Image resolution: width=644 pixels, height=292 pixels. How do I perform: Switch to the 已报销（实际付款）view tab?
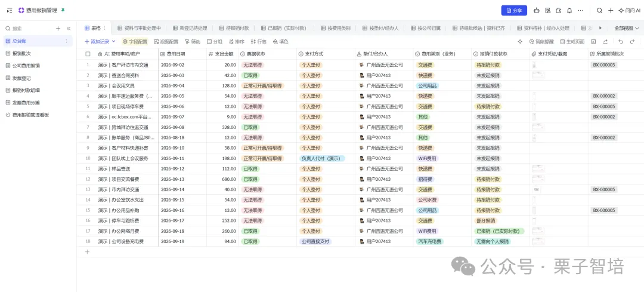point(284,28)
